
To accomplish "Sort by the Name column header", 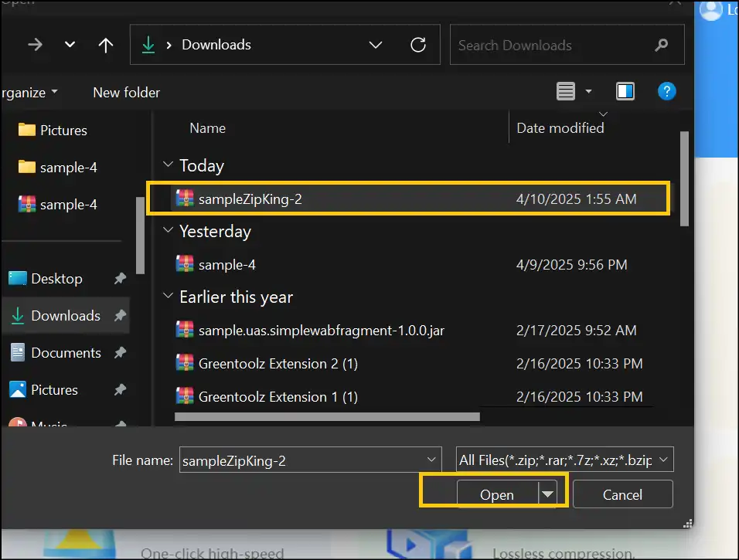I will (207, 128).
